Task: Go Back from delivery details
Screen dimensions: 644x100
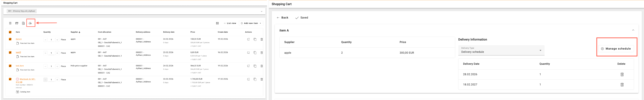Action: [283, 18]
